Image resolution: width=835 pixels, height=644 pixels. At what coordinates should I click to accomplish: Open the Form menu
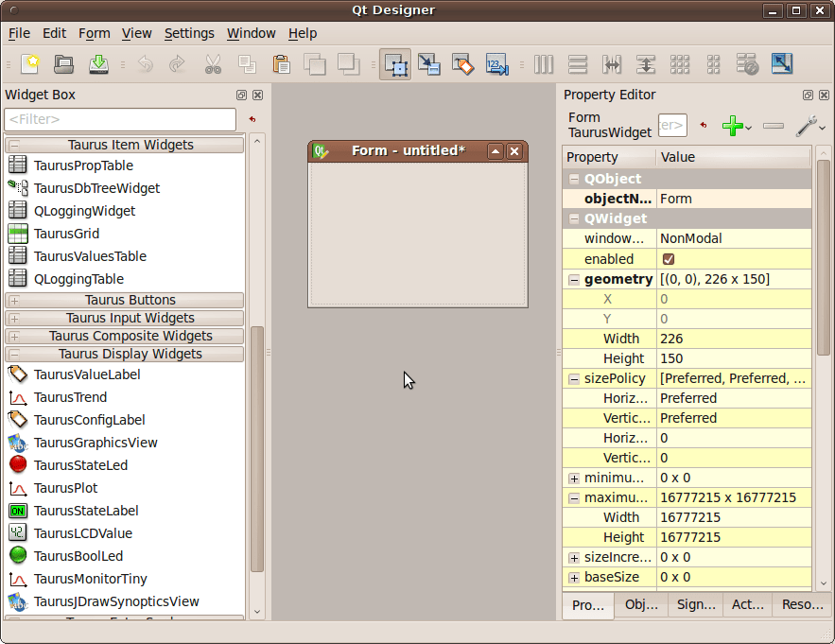click(94, 33)
